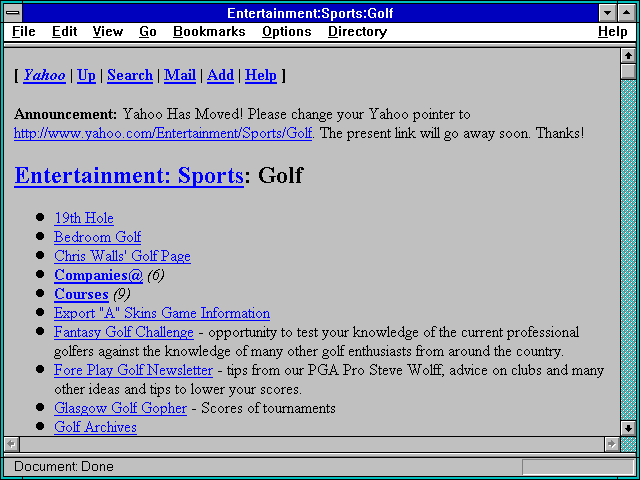Click the status bar progress indicator box
640x480 pixels.
[x=578, y=467]
